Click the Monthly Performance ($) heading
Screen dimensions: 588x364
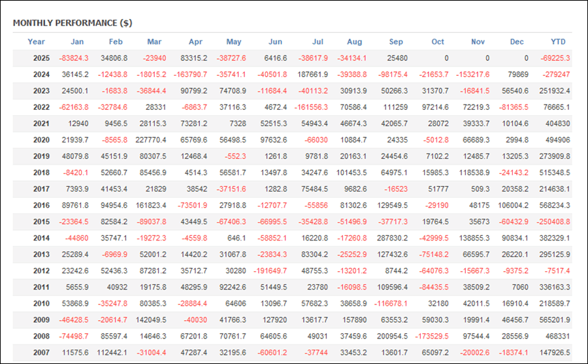tap(72, 23)
